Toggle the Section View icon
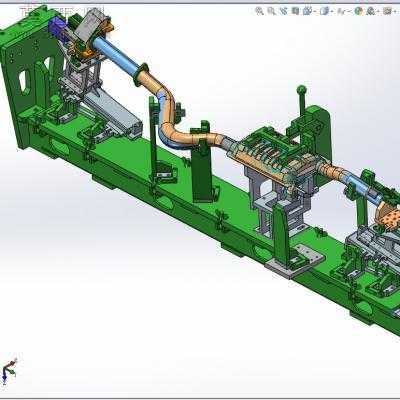Image resolution: width=400 pixels, height=400 pixels. [x=295, y=11]
